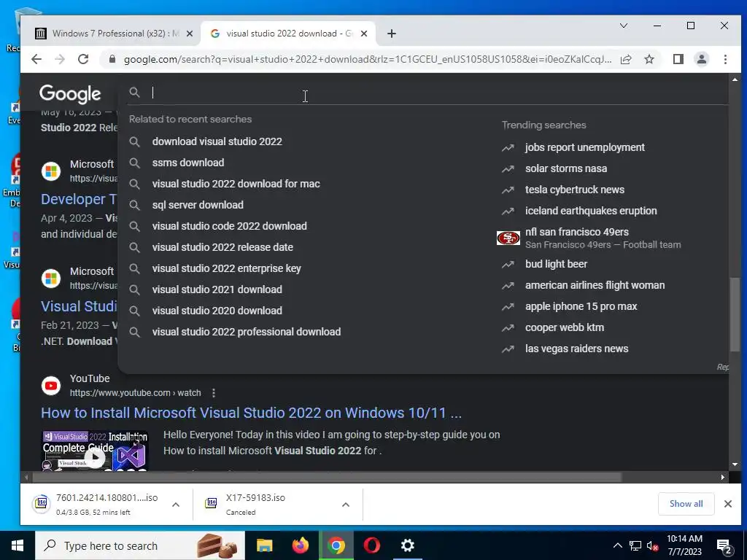Click the Chrome address bar URL
The image size is (747, 560).
(368, 60)
